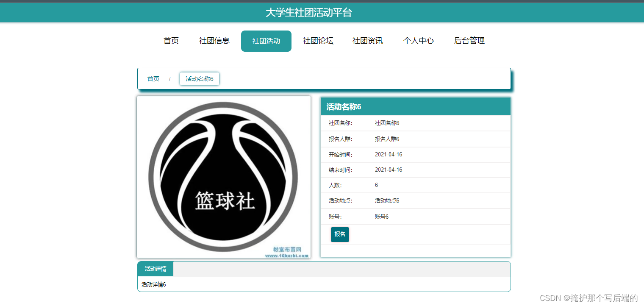Image resolution: width=644 pixels, height=306 pixels.
Task: Click the 报名人群6 value
Action: click(387, 139)
